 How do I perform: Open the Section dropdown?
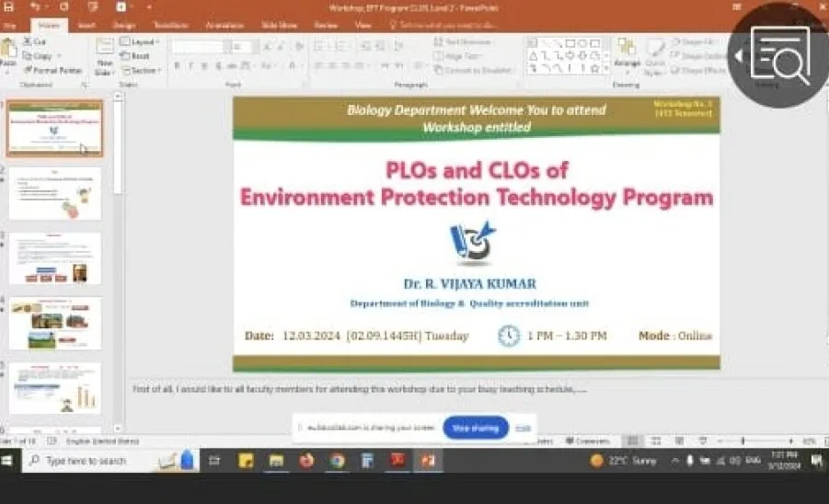142,70
